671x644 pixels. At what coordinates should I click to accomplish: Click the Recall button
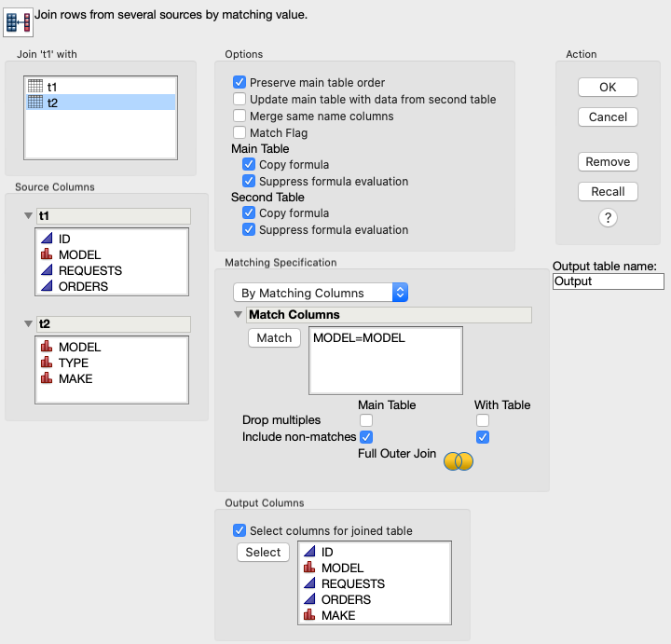tap(608, 191)
